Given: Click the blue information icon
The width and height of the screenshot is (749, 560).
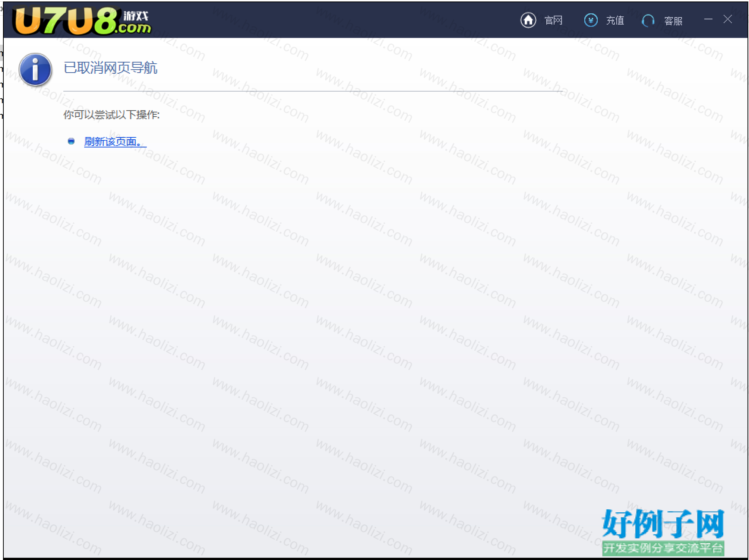Looking at the screenshot, I should (35, 70).
